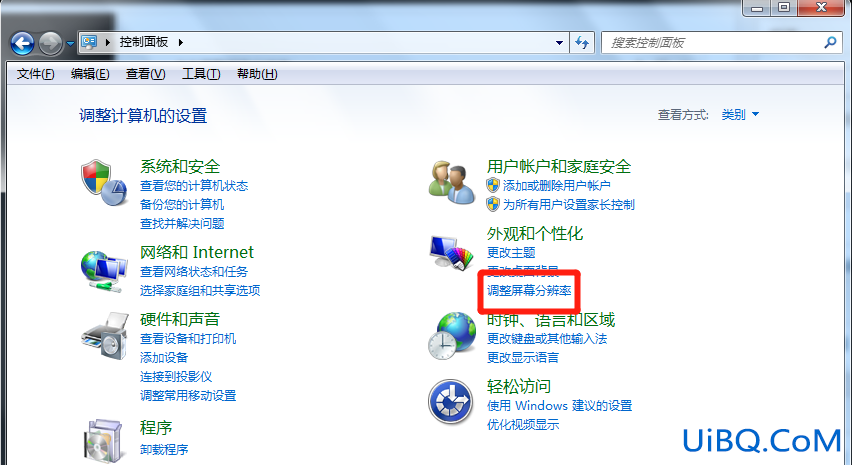Click the Forward navigation arrow button
This screenshot has width=852, height=465.
click(x=51, y=43)
